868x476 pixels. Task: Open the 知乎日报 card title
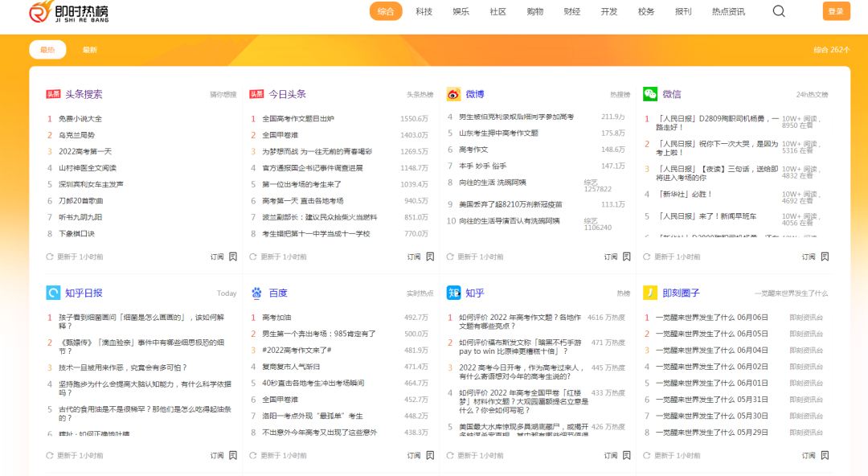(84, 293)
